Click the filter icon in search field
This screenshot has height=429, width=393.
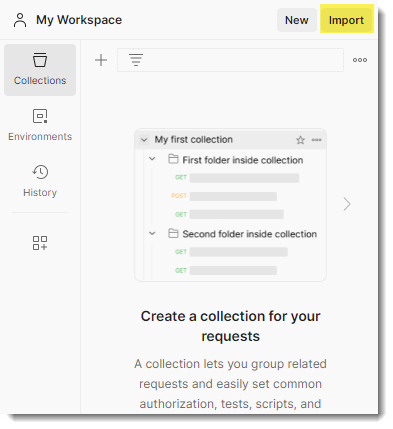click(136, 60)
